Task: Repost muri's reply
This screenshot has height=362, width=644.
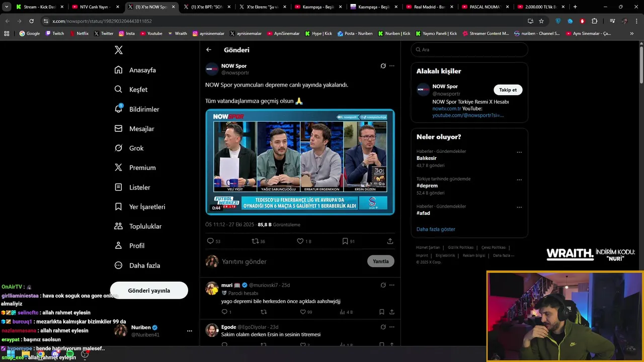Action: [264, 312]
